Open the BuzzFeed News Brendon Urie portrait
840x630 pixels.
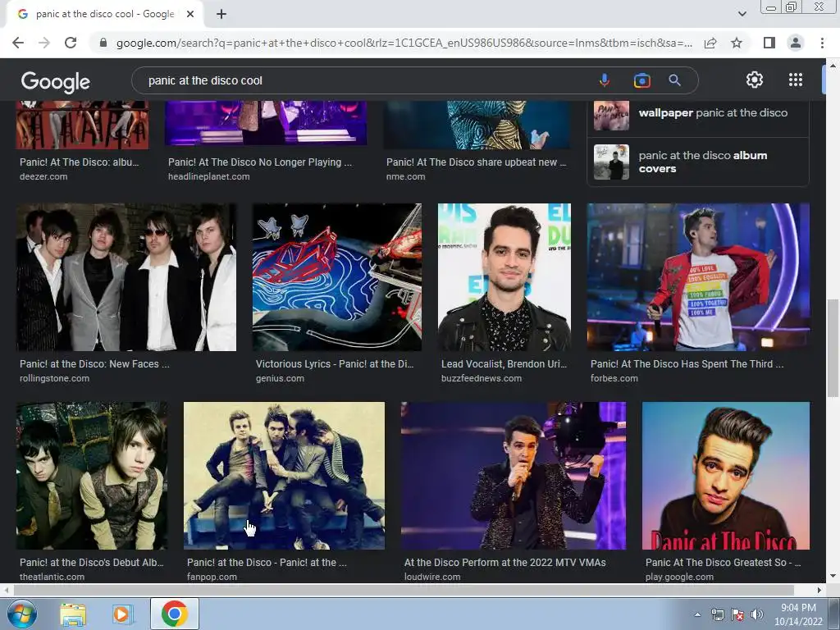(x=504, y=277)
